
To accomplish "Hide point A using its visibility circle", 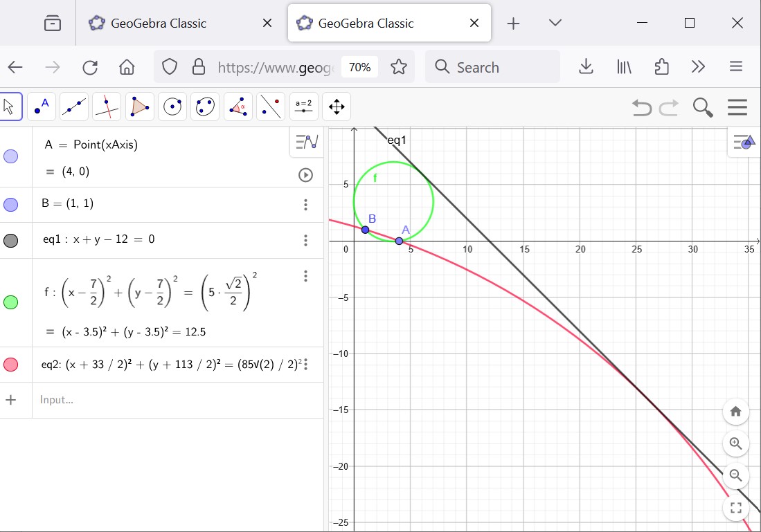I will pos(11,157).
